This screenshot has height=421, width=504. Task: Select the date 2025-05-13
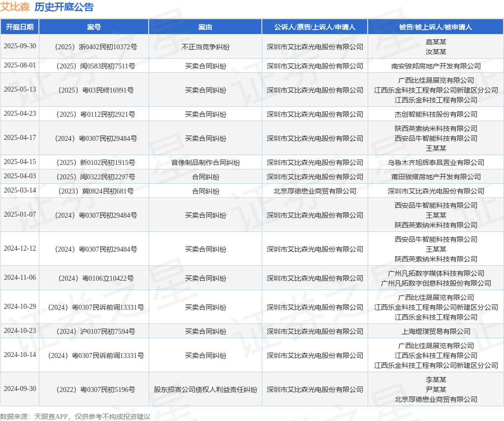(x=20, y=90)
